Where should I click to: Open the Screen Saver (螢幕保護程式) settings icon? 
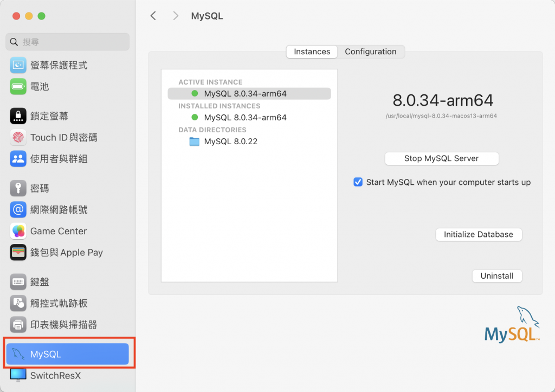click(x=18, y=65)
